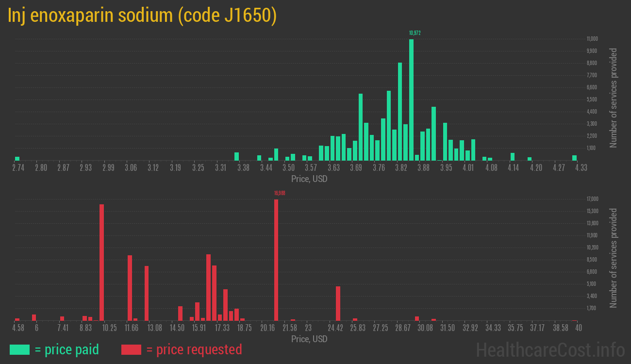Select the tallest green bar labeled 10,972

[x=411, y=99]
